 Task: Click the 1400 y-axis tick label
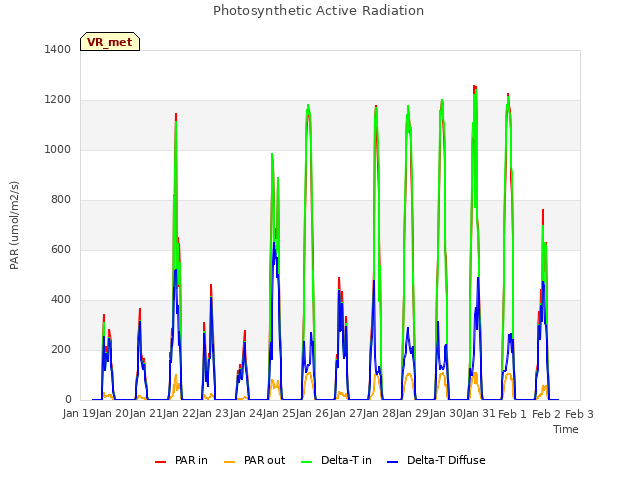58,49
